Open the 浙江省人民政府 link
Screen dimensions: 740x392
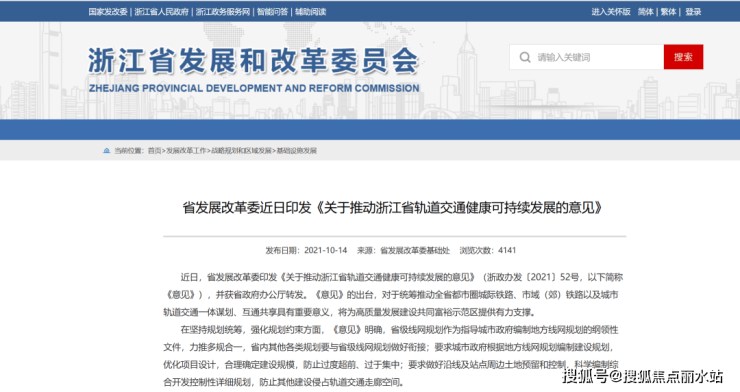[x=161, y=12]
